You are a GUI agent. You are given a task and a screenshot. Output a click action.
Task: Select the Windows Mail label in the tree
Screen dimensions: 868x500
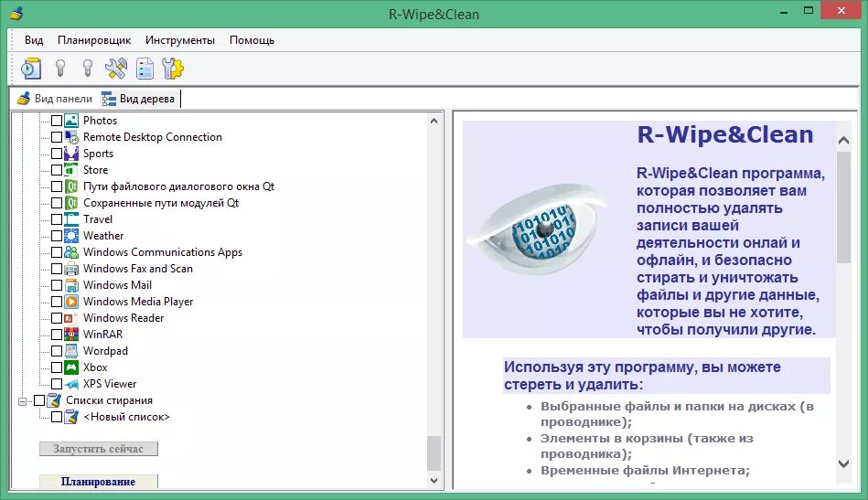coord(117,285)
